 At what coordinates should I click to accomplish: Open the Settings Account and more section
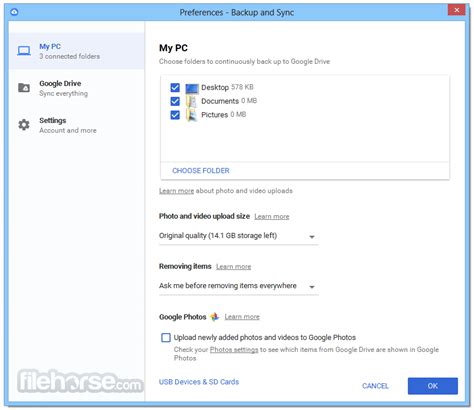77,125
